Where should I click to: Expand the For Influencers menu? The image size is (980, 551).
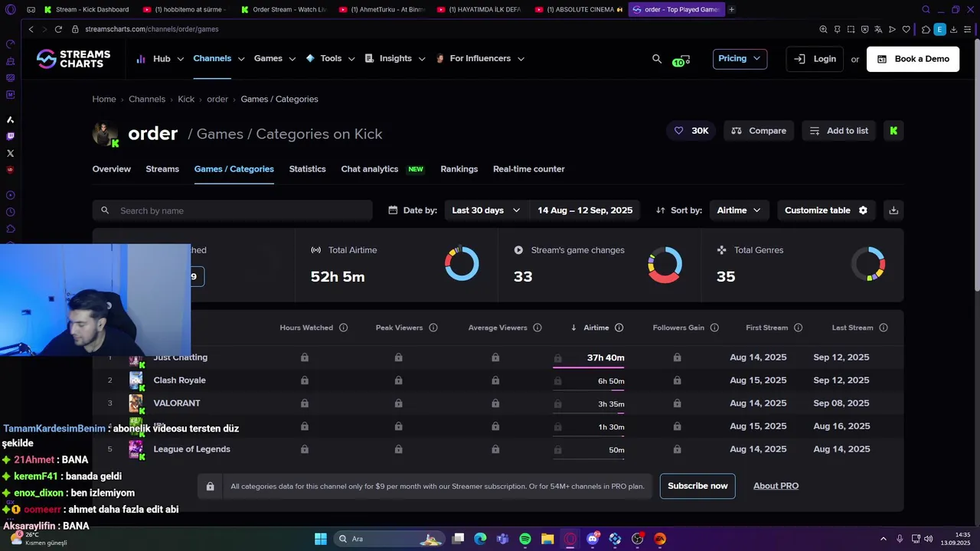(x=480, y=59)
